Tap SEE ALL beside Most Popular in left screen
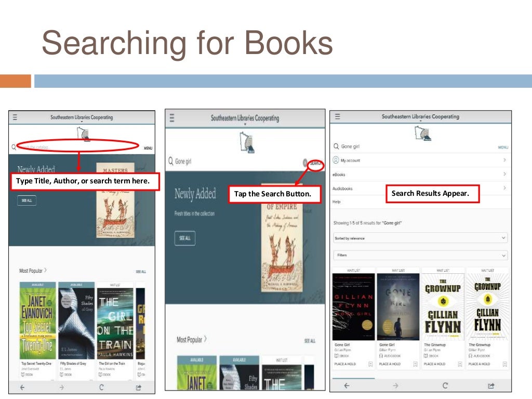Viewport: 532px width, 399px height. (141, 271)
